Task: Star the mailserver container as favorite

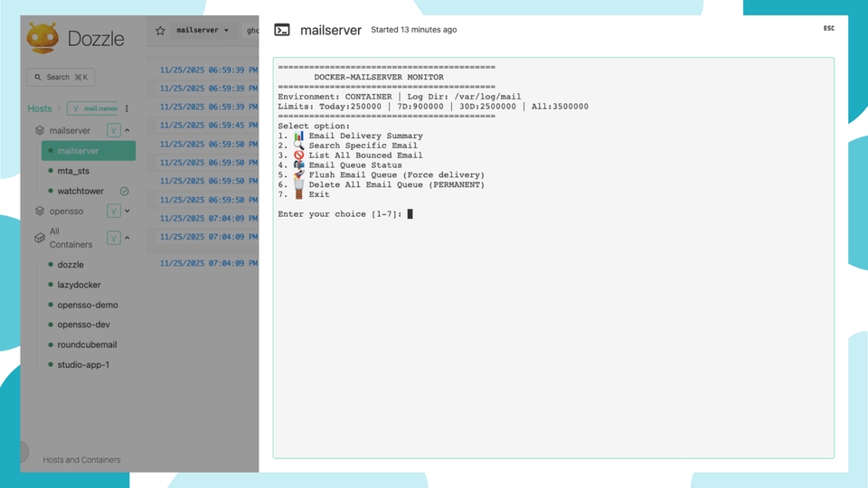Action: [x=161, y=31]
